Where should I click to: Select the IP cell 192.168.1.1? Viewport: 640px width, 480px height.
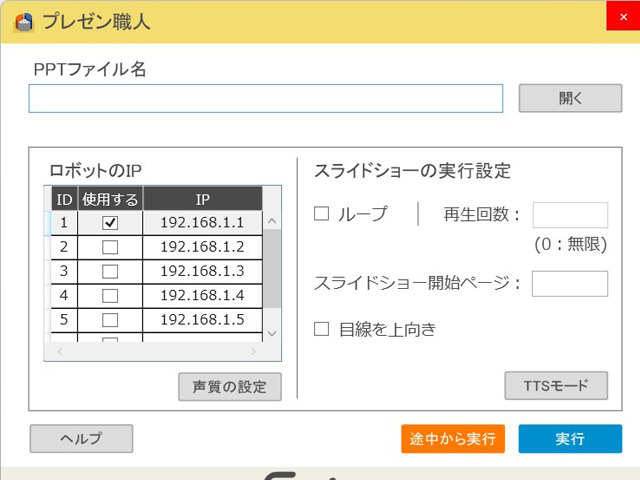tap(202, 223)
